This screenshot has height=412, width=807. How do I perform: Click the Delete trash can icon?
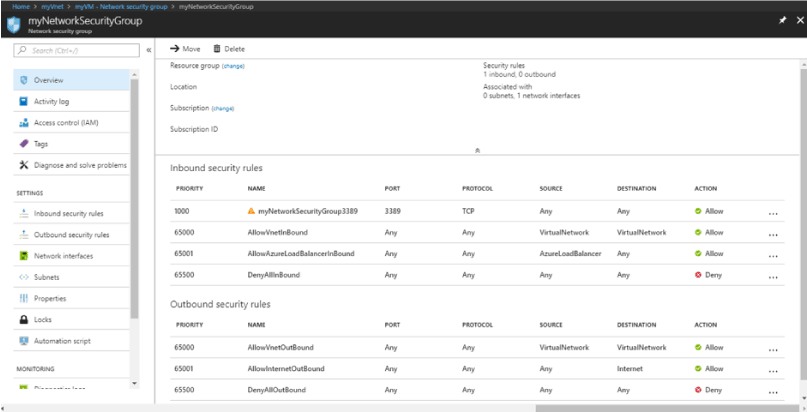coord(217,48)
